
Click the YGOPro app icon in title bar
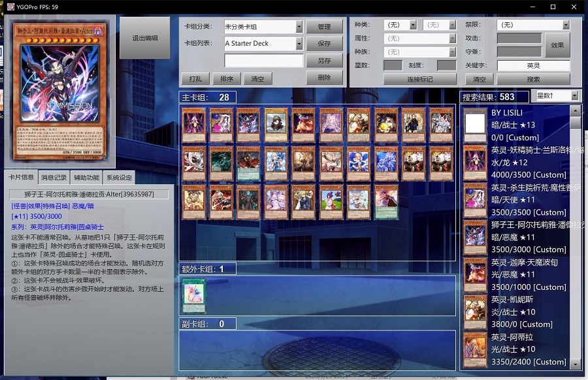tap(10, 7)
